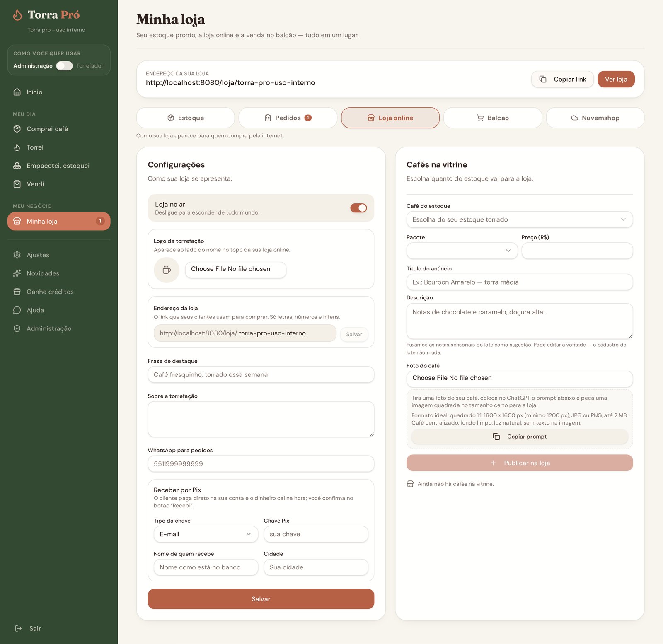
Task: Click the copy icon in Copiar prompt
Action: click(496, 437)
